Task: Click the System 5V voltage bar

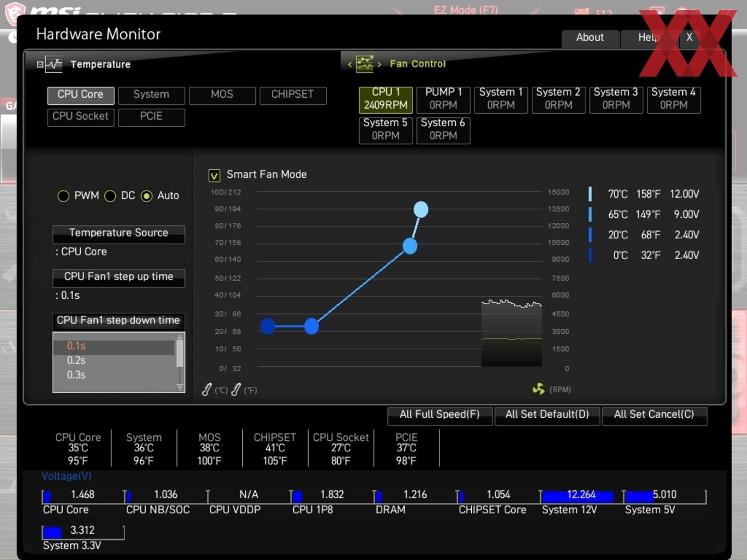Action: point(665,496)
